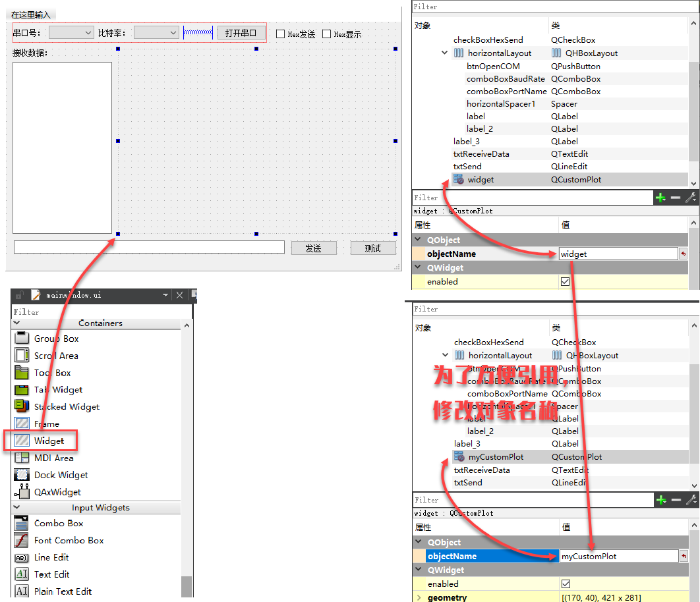
Task: Open the 串口号 combo box
Action: [x=72, y=32]
